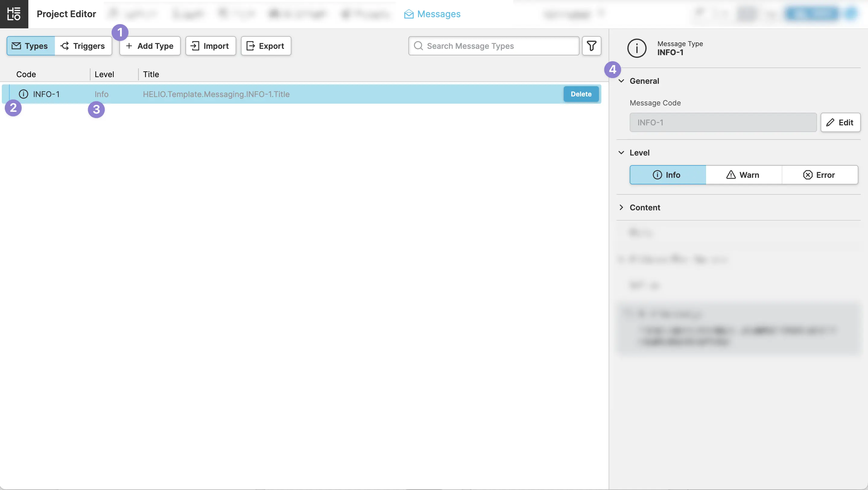Viewport: 868px width, 490px height.
Task: Collapse the General section
Action: coord(621,81)
